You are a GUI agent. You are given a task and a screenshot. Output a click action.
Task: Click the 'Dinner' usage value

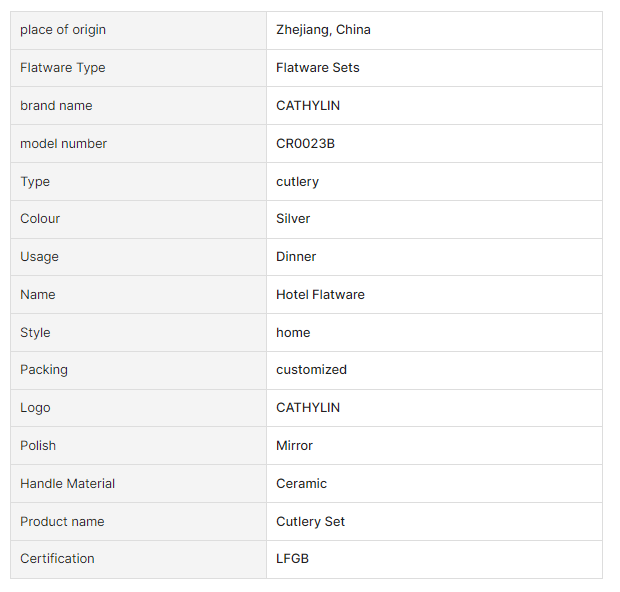296,257
